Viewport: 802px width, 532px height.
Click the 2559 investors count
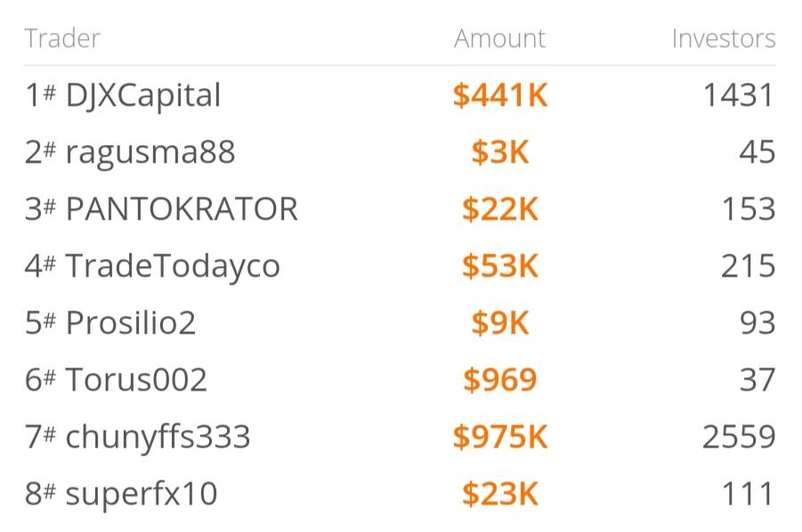(x=738, y=437)
